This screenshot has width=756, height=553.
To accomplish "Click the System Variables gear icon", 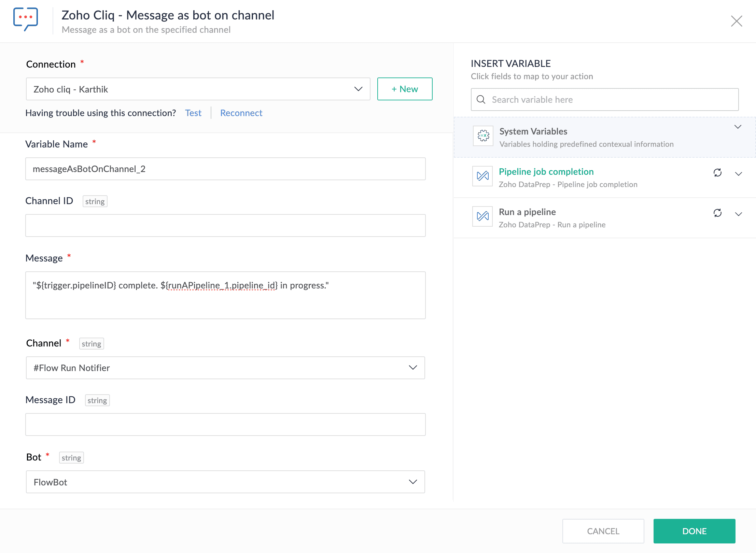I will [483, 136].
